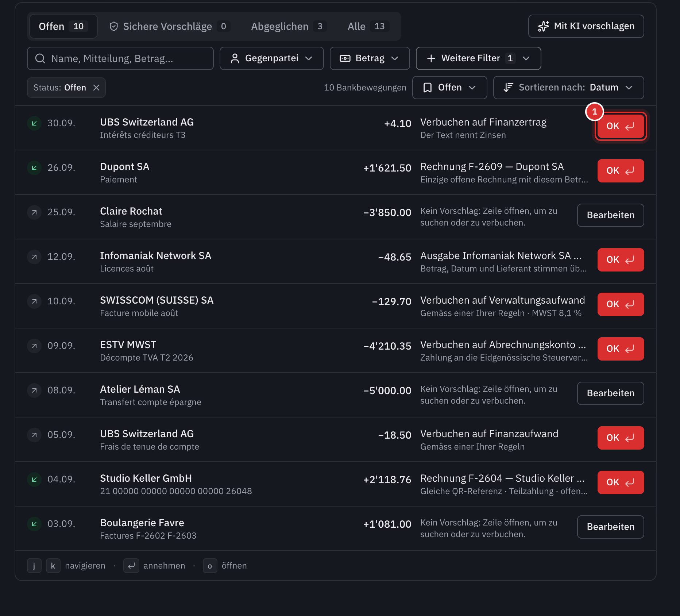Click the Mit KI vorschlagen button

point(586,26)
